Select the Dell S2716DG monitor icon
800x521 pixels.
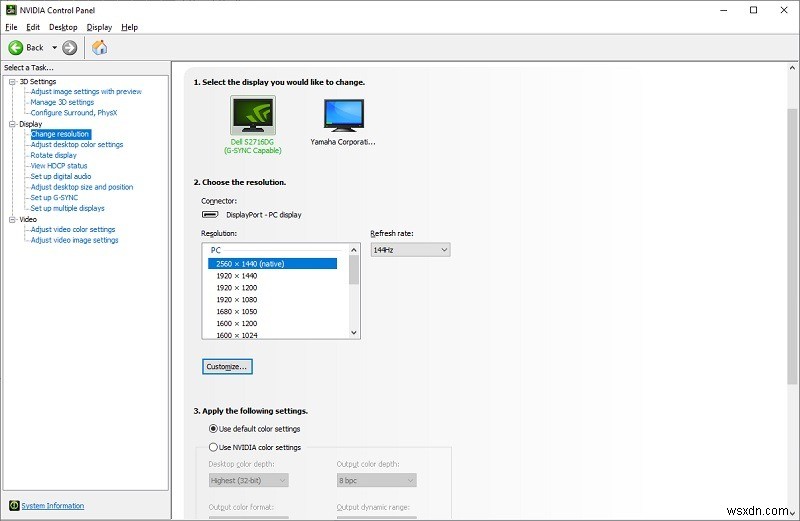(253, 114)
